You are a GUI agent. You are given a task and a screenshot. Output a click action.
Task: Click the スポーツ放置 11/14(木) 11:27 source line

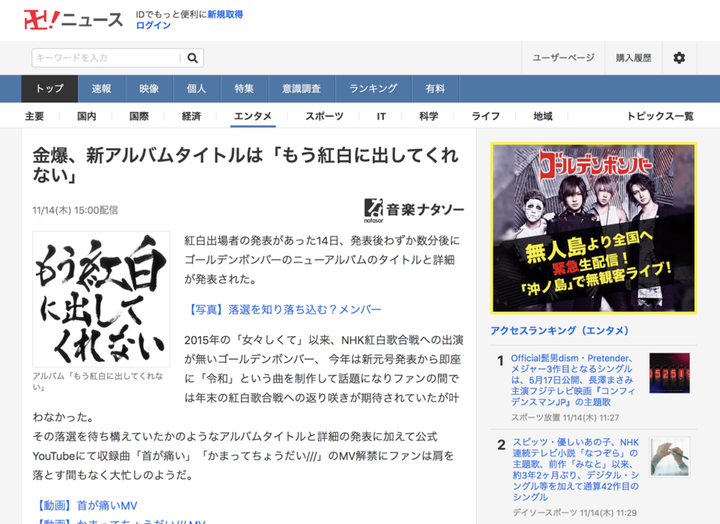[565, 417]
